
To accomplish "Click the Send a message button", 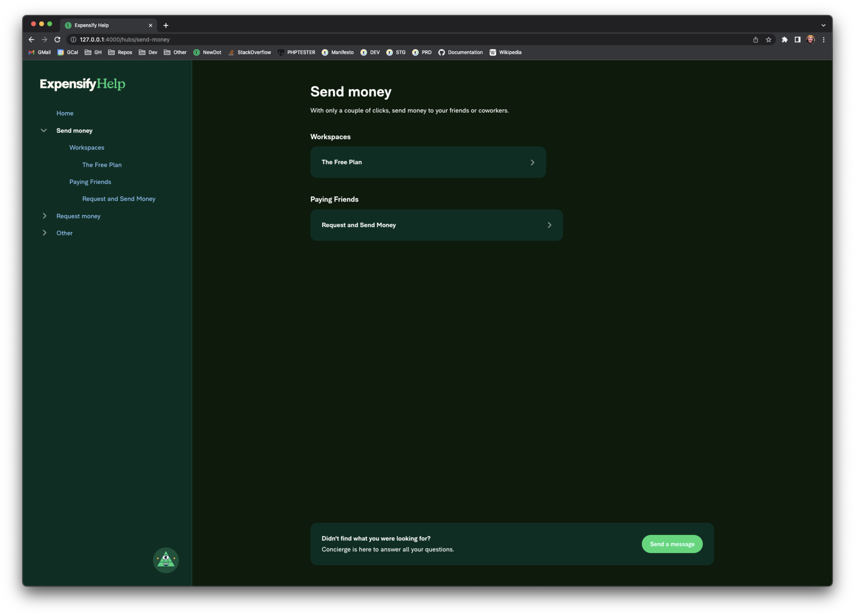I will pos(672,544).
